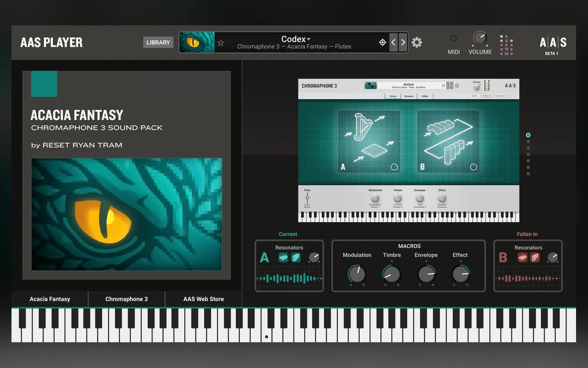Click the "Chromaphone 3 — Acacia Fantasy — Flutes" subtitle
The width and height of the screenshot is (588, 368).
click(294, 46)
